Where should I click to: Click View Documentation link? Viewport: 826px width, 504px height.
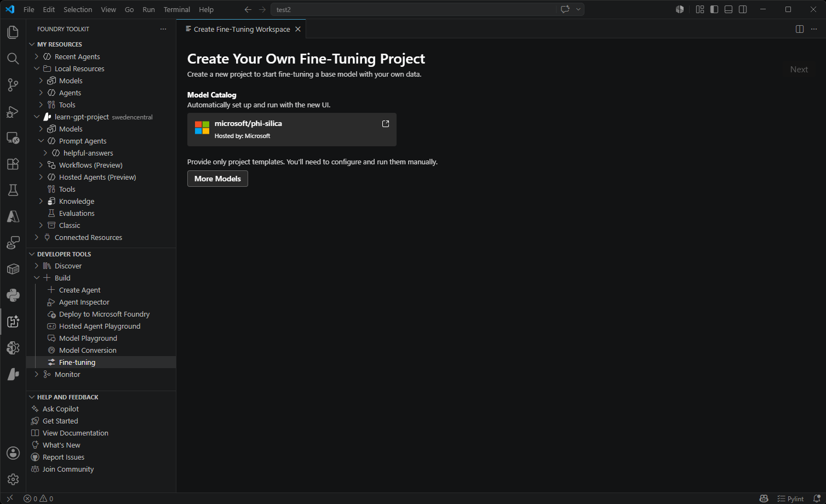76,433
